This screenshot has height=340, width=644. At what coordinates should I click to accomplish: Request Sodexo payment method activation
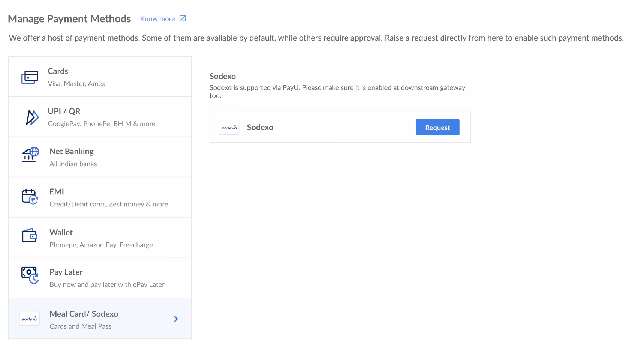[437, 127]
